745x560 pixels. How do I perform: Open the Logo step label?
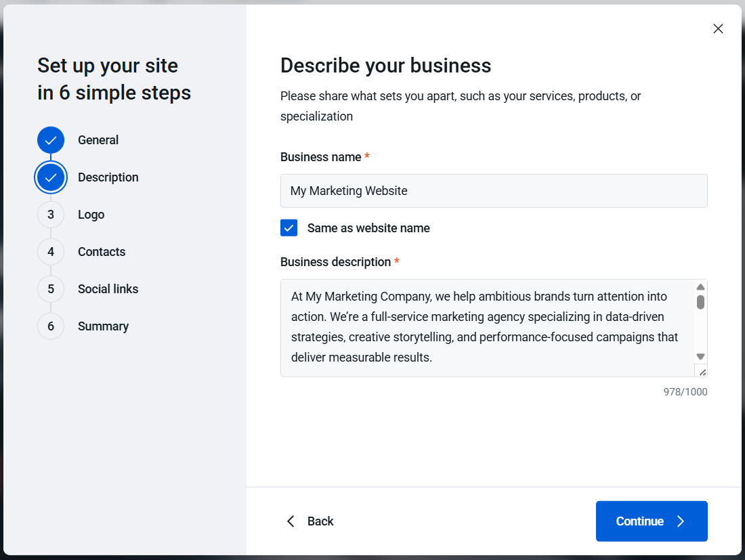pos(91,215)
